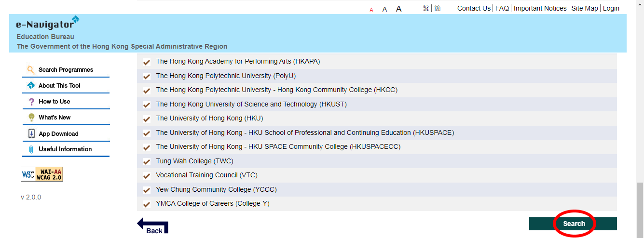The image size is (644, 238).
Task: Open the About This Tool page
Action: point(66,86)
